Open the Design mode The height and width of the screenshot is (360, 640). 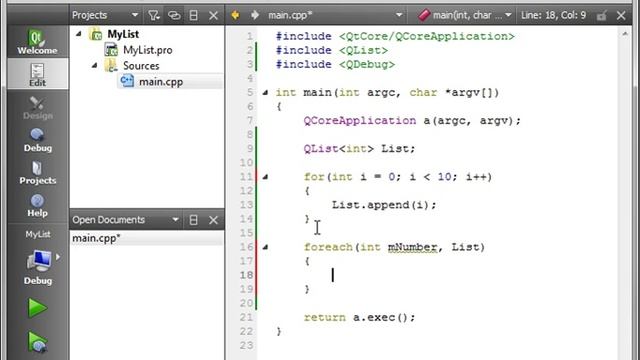37,108
